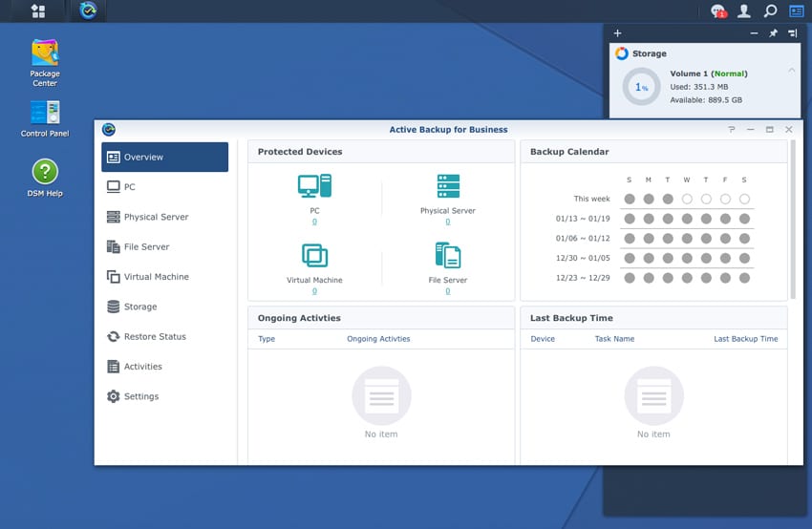Open Settings in the sidebar

point(164,396)
